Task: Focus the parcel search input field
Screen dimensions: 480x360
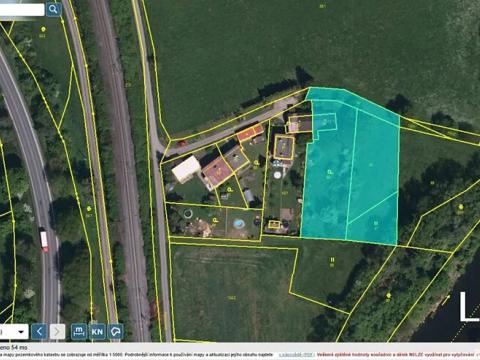Action: 22,10
